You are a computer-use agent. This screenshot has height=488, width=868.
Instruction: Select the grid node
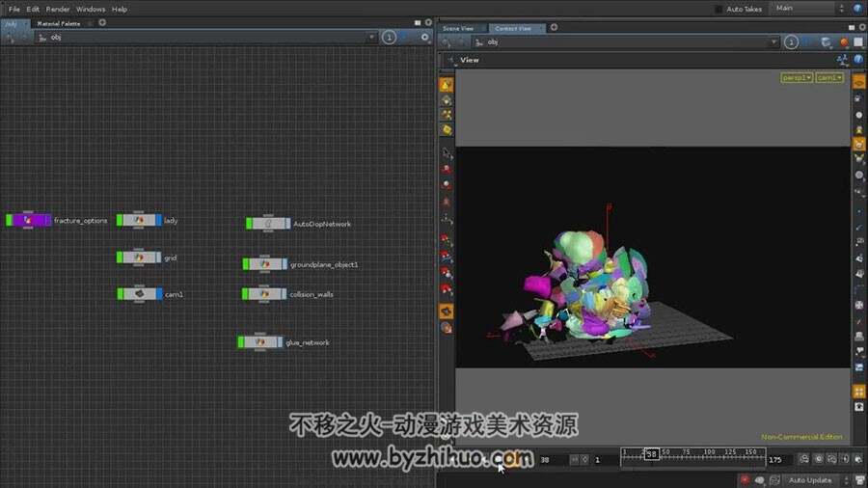(139, 258)
